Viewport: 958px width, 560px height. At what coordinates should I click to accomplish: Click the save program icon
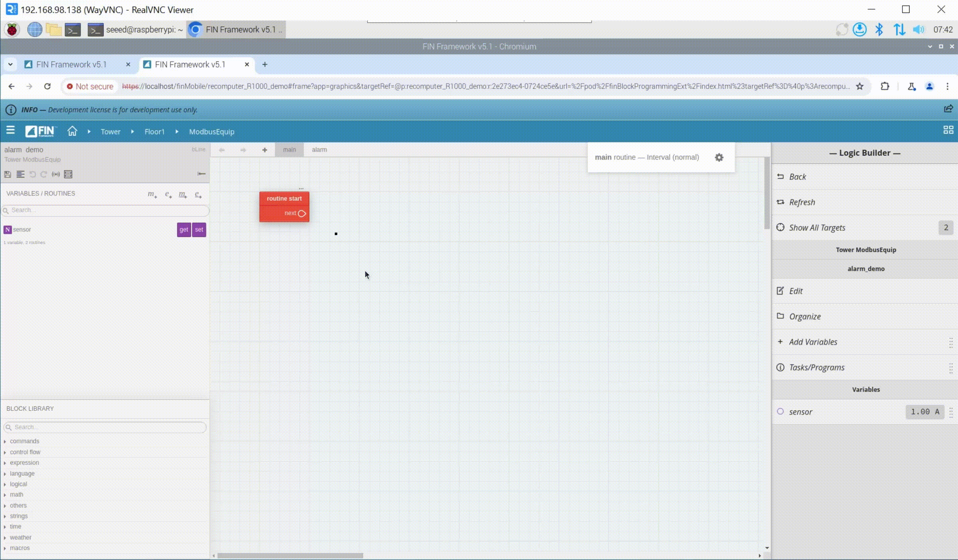click(x=8, y=174)
